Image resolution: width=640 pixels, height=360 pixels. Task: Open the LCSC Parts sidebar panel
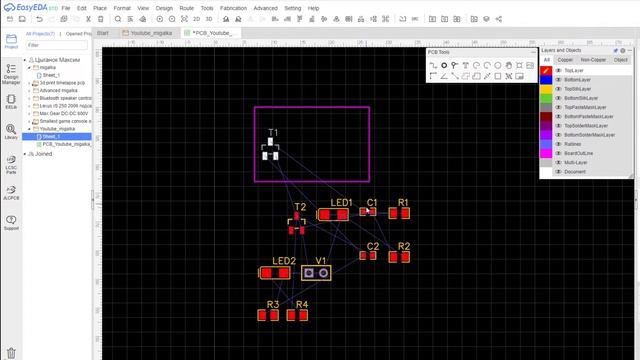(x=11, y=164)
